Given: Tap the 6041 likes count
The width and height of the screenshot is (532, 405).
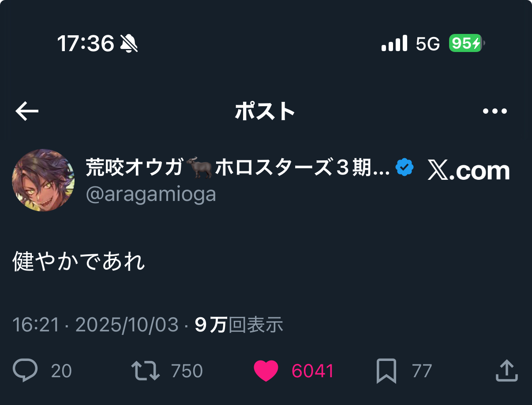Looking at the screenshot, I should click(x=313, y=371).
